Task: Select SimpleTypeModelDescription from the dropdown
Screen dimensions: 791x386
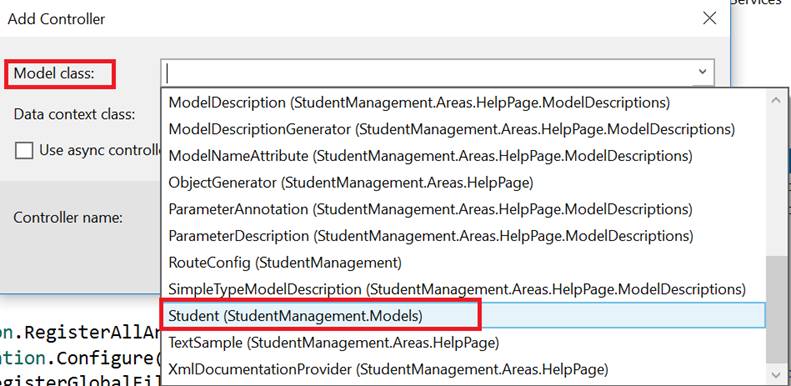Action: pos(463,289)
